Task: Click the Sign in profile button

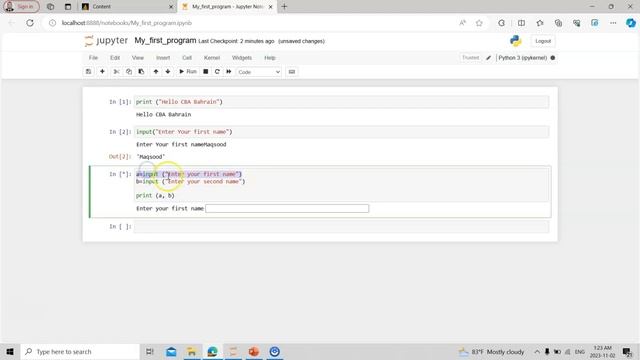Action: [21, 7]
